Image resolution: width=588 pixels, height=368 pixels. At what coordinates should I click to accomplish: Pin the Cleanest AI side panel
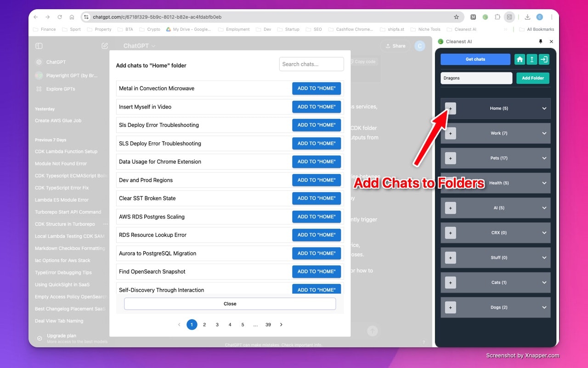(x=540, y=41)
